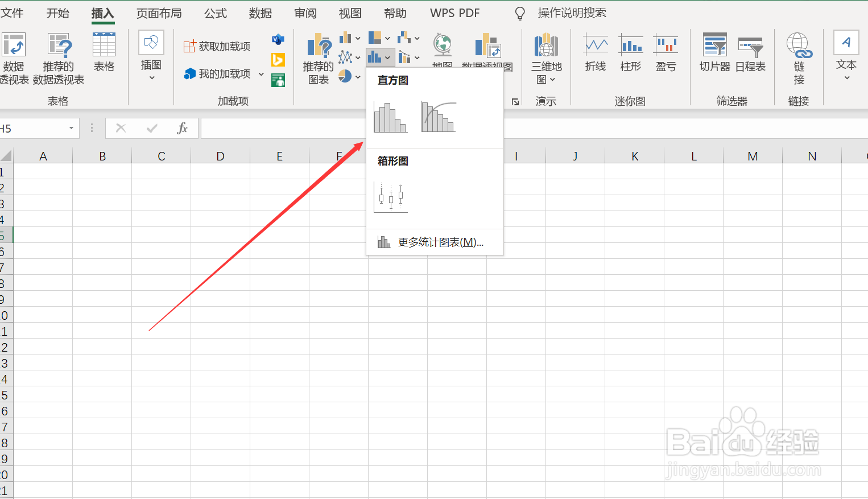The image size is (868, 499).
Task: Switch to the WPS PDF tab
Action: coord(455,13)
